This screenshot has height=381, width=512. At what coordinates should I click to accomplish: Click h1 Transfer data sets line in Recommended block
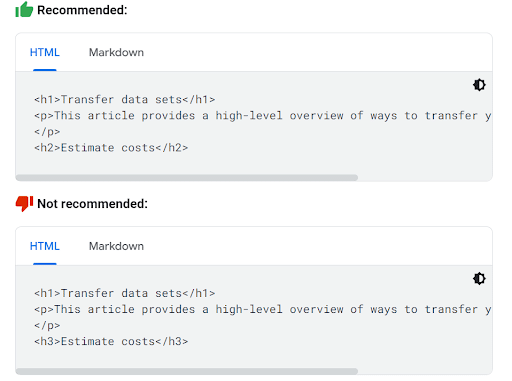[x=125, y=99]
